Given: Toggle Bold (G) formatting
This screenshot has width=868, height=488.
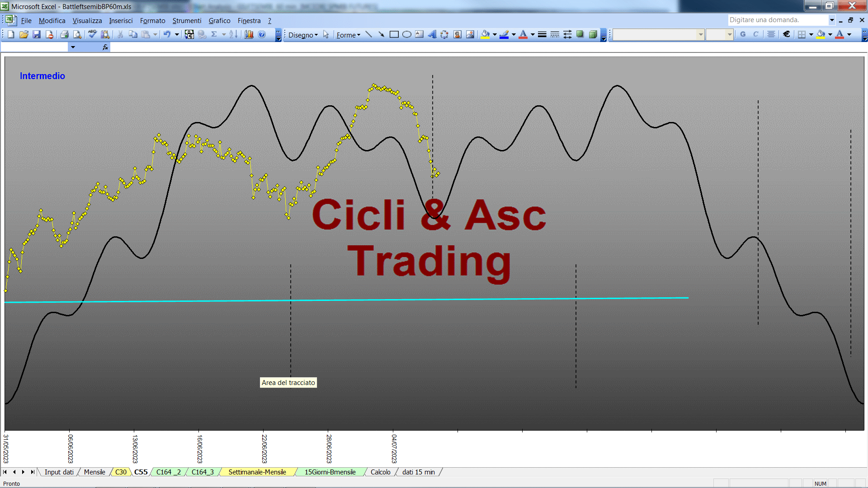Looking at the screenshot, I should tap(743, 34).
